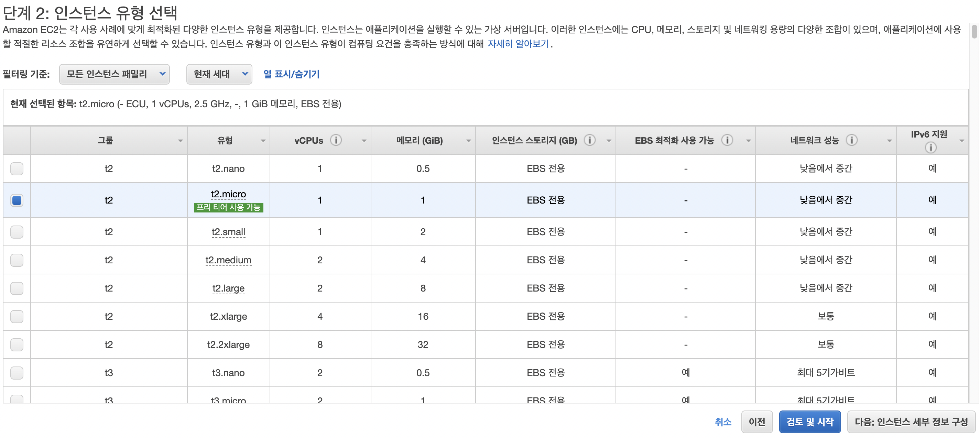
Task: Uncheck the t2.micro instance checkbox
Action: tap(17, 200)
